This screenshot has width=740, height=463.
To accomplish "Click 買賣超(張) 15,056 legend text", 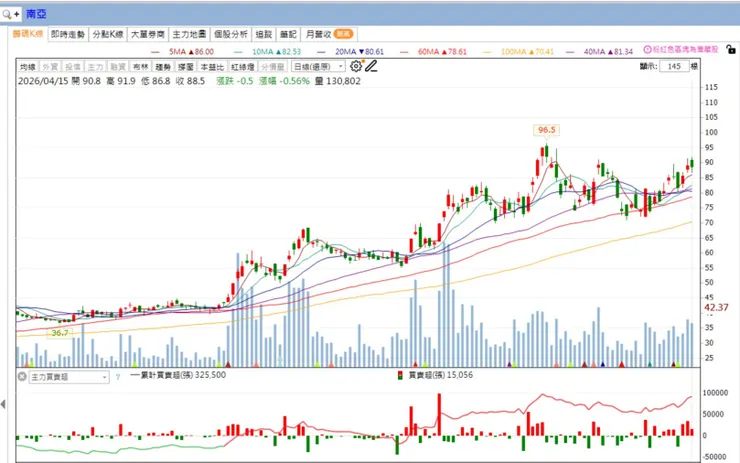I will 440,375.
